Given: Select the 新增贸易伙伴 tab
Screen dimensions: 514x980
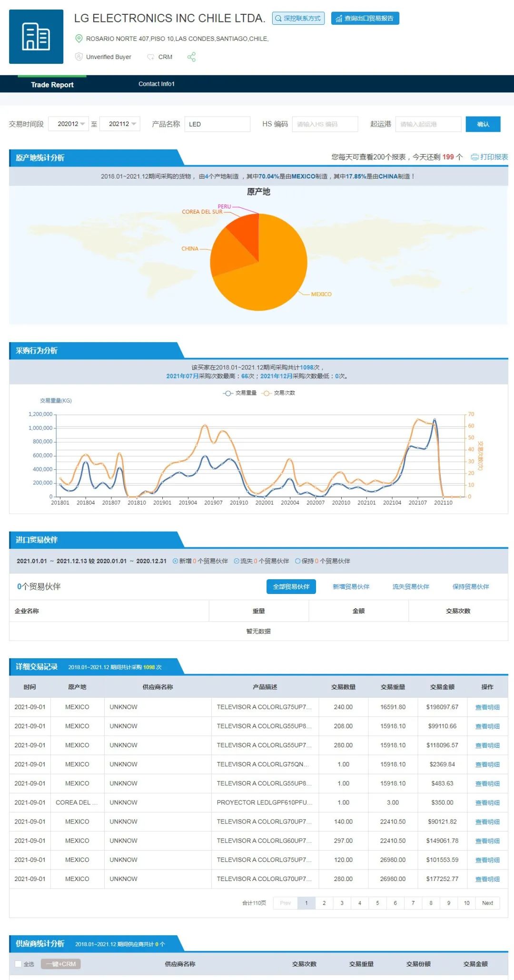Looking at the screenshot, I should [351, 587].
